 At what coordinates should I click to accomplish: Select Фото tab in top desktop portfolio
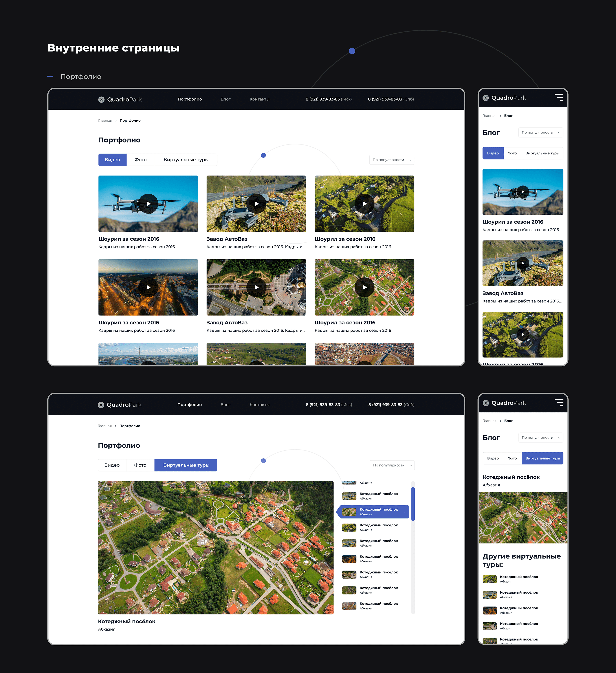point(141,160)
